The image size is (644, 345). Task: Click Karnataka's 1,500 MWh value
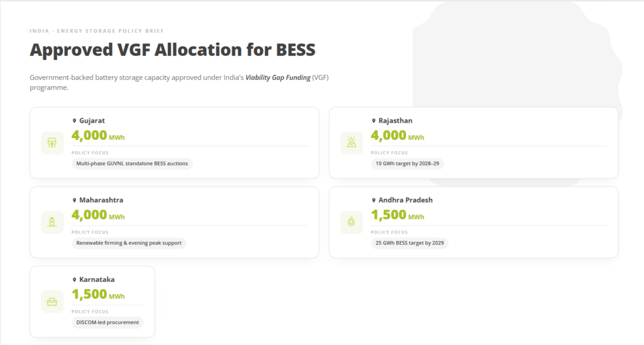pyautogui.click(x=98, y=295)
